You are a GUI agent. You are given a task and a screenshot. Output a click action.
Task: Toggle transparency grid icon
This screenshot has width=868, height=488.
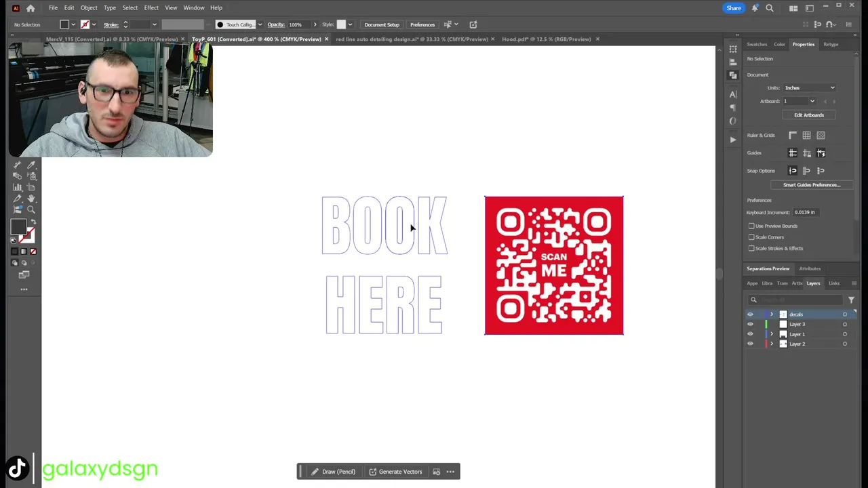821,136
